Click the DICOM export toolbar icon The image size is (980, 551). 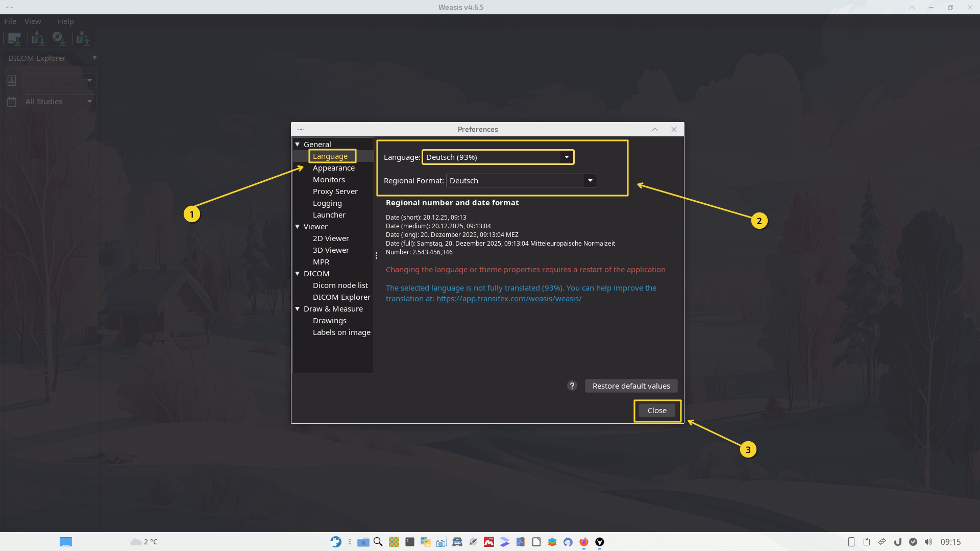(x=83, y=38)
